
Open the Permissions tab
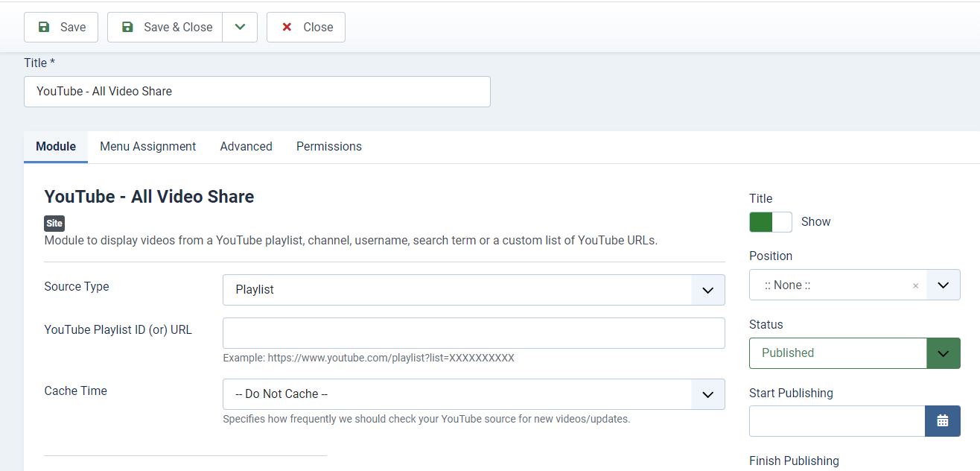pos(329,147)
